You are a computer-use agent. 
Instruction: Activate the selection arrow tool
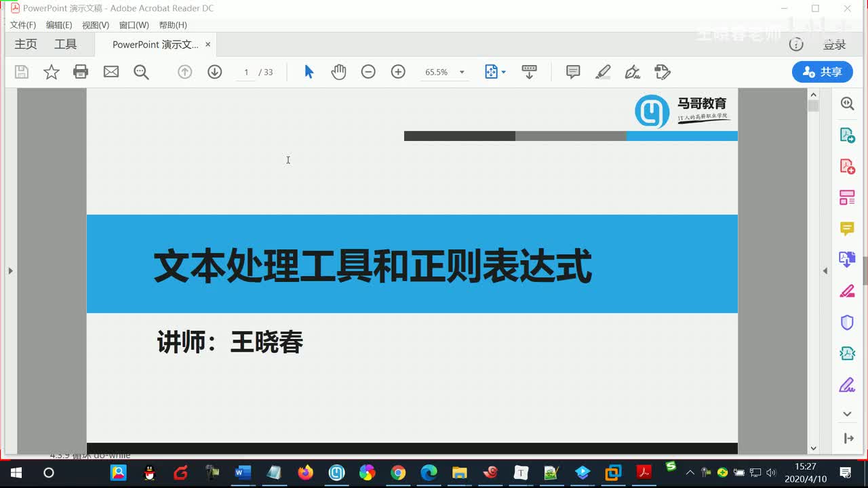pos(309,72)
